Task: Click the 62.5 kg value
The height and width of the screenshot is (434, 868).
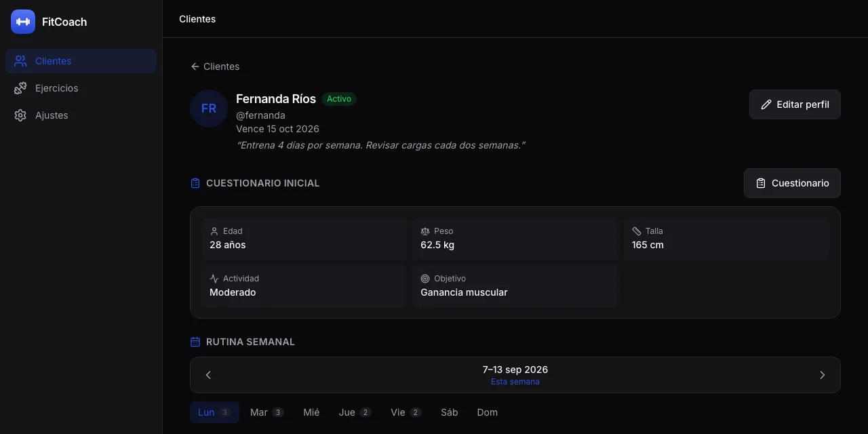Action: tap(437, 245)
